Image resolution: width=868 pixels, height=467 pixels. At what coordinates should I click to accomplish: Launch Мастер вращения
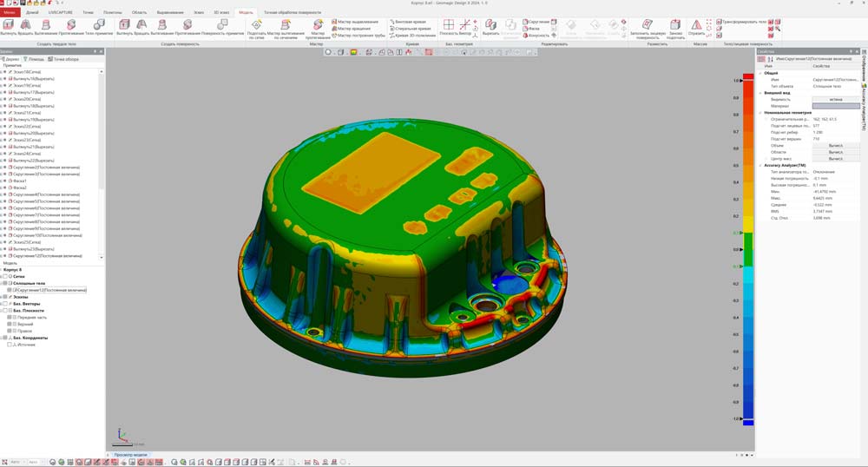351,29
